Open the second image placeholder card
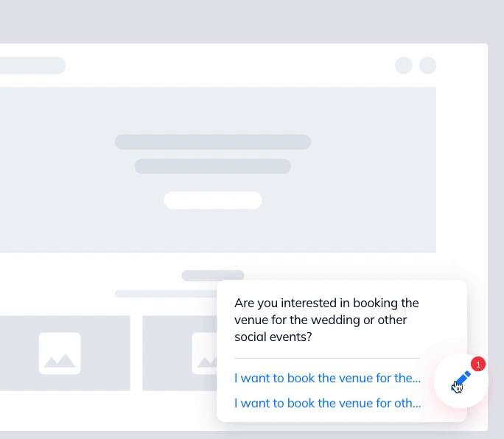Viewport: 504px width, 439px height. coord(180,354)
